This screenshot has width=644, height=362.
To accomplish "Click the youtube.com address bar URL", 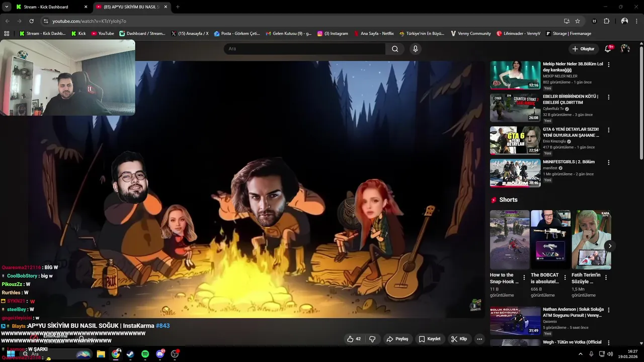I will click(89, 21).
